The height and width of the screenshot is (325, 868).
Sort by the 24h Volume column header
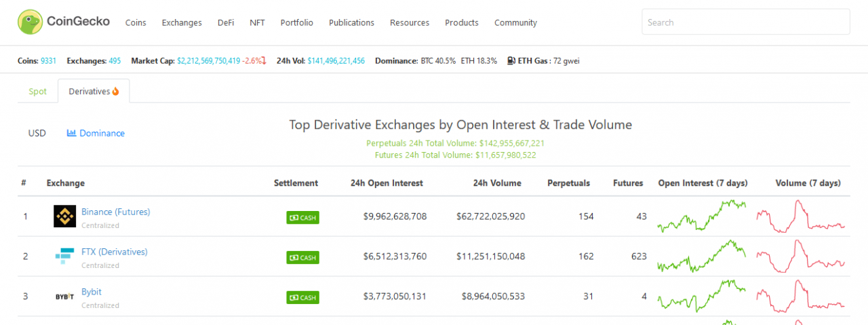coord(497,183)
